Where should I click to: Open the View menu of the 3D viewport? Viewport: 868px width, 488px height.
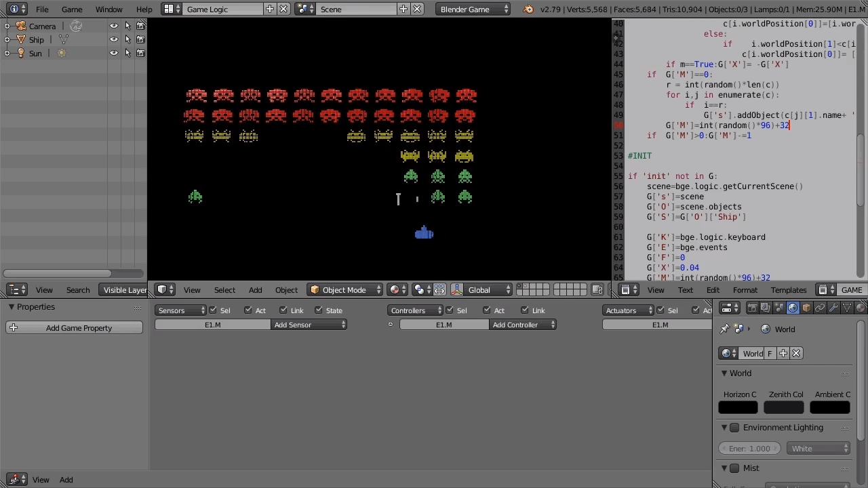tap(192, 290)
